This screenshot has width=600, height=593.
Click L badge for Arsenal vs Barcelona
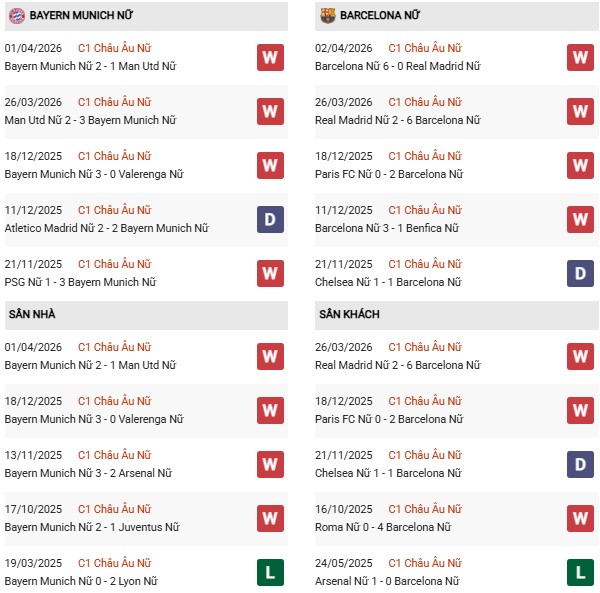point(580,572)
